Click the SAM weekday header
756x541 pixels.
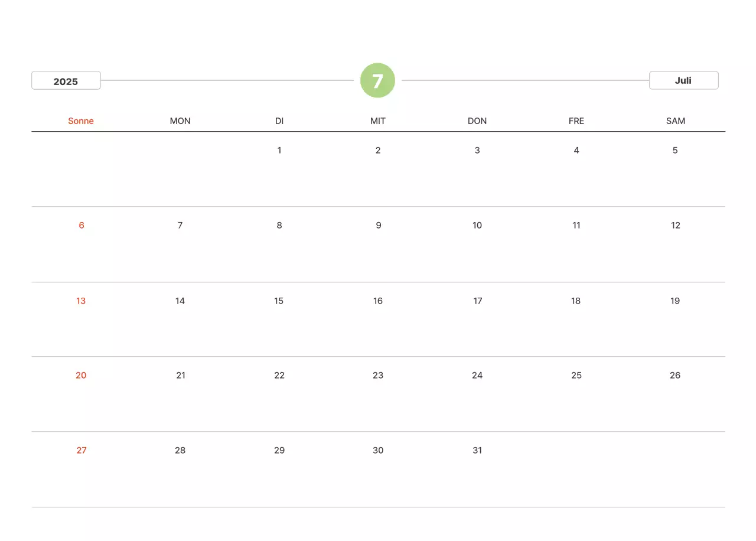point(676,121)
